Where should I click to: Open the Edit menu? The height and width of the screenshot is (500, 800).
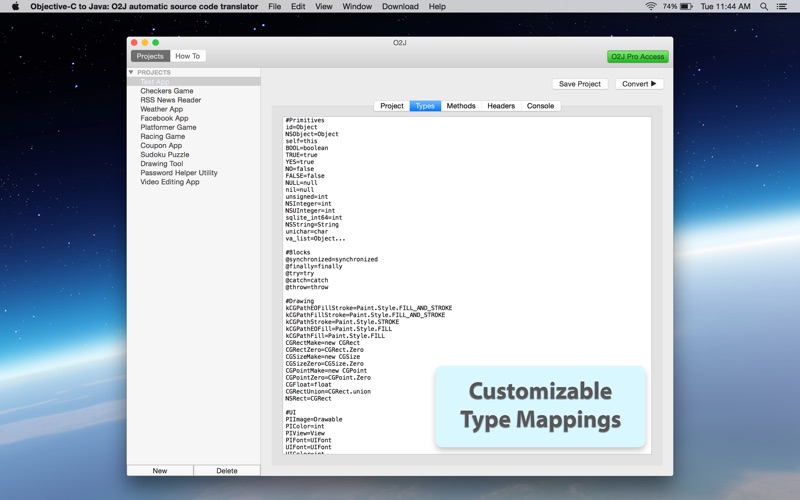pos(298,6)
